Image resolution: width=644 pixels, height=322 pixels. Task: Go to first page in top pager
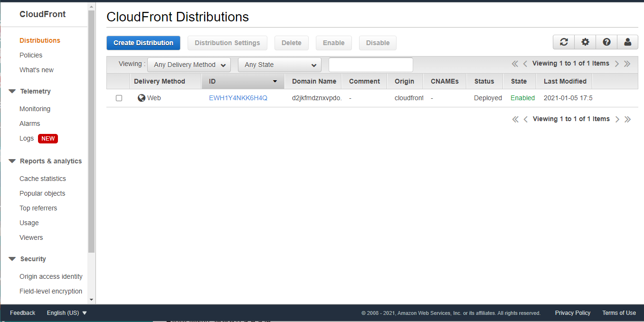pos(515,64)
